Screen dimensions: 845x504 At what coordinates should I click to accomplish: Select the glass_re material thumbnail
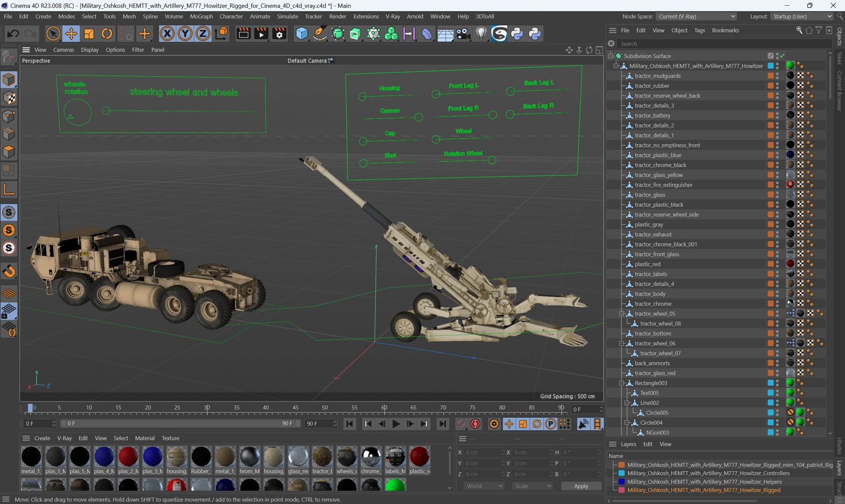[x=298, y=460]
